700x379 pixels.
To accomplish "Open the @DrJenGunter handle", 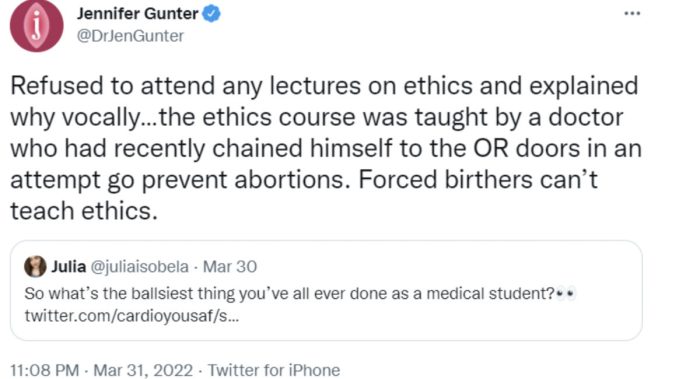I will click(x=130, y=36).
